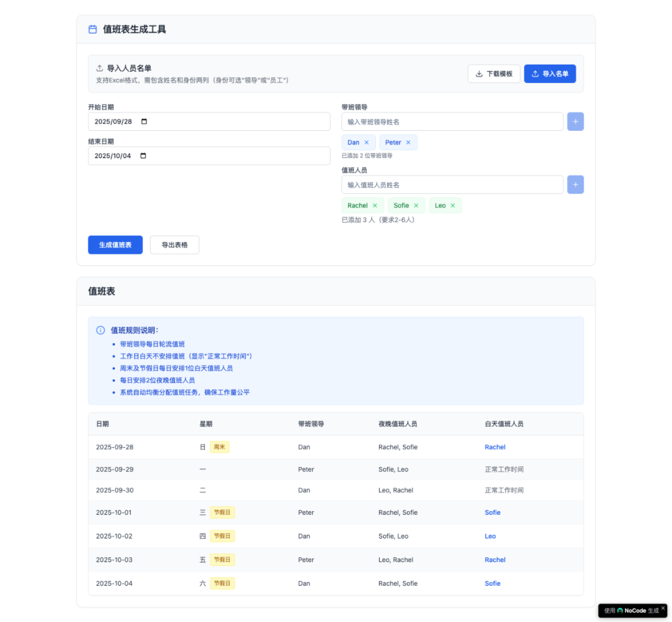
Task: Click 'Leo, Rachel' in the 2025-09-30 row
Action: point(396,490)
